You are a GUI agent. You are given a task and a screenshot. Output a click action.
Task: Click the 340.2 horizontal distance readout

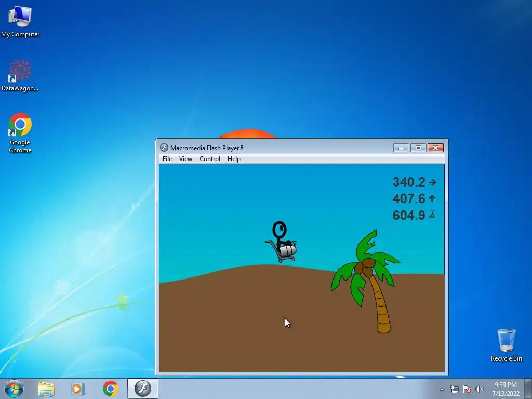pyautogui.click(x=409, y=182)
